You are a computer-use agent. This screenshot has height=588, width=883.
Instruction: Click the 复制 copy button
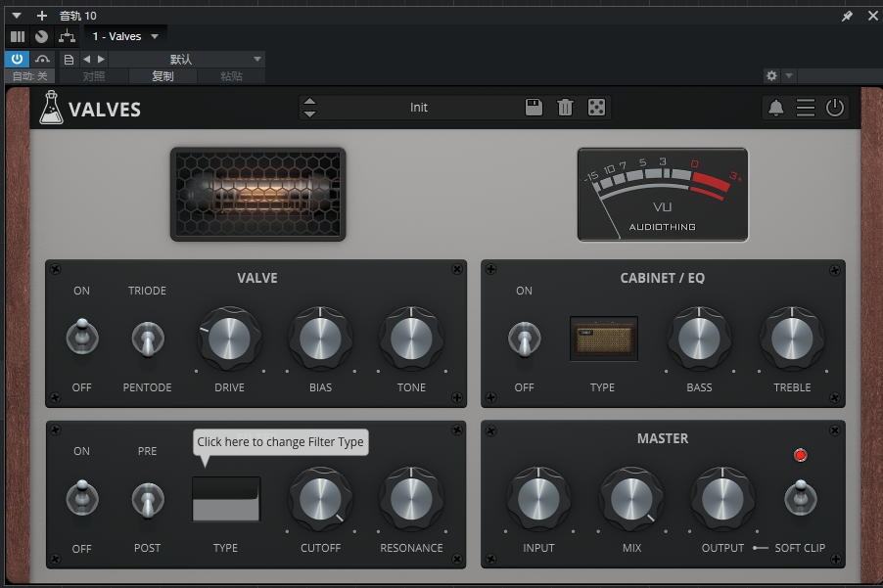163,76
